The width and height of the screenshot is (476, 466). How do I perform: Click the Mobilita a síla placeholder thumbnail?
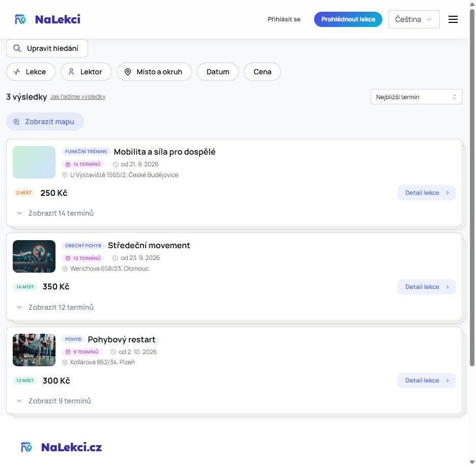click(x=34, y=162)
